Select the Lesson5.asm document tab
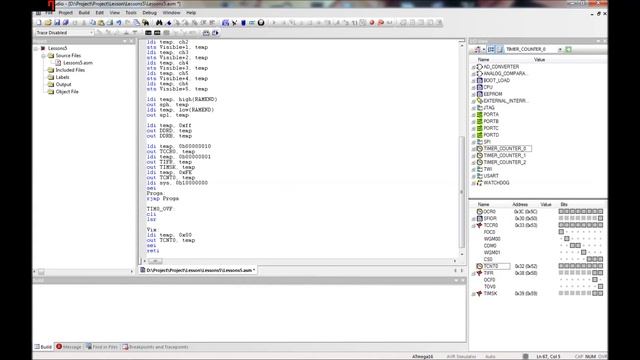This screenshot has height=360, width=640. [x=198, y=270]
